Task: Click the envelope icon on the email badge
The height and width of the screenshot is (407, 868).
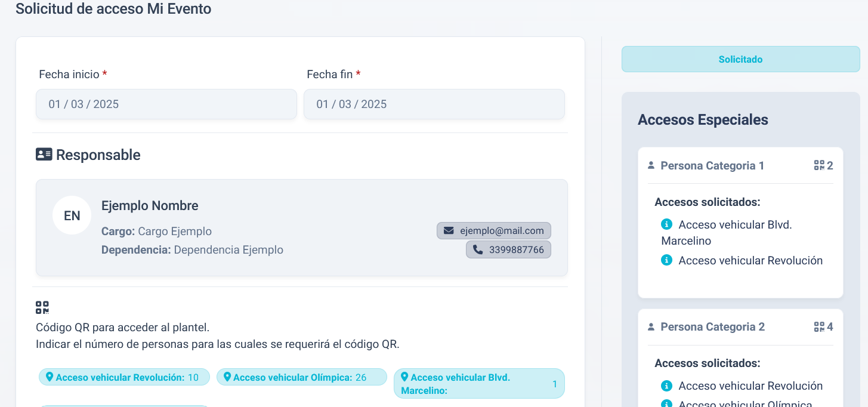Action: pyautogui.click(x=449, y=230)
